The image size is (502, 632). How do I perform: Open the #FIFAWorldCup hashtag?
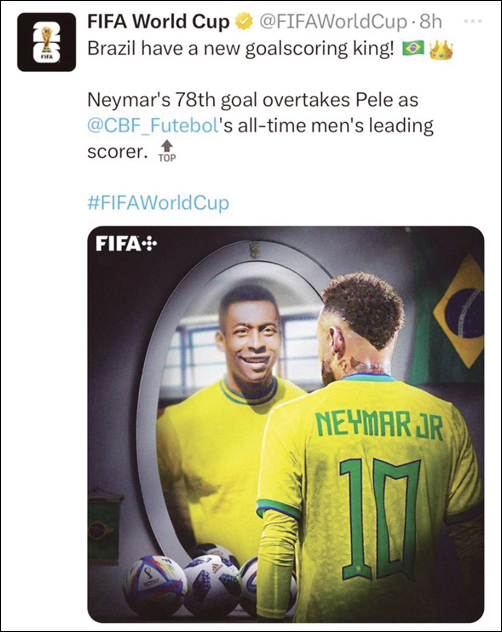tap(158, 202)
